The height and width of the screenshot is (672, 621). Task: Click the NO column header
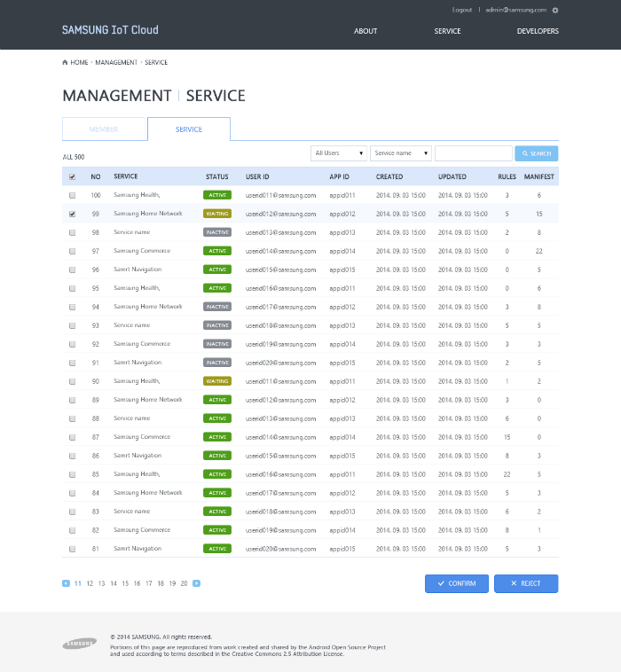[96, 176]
